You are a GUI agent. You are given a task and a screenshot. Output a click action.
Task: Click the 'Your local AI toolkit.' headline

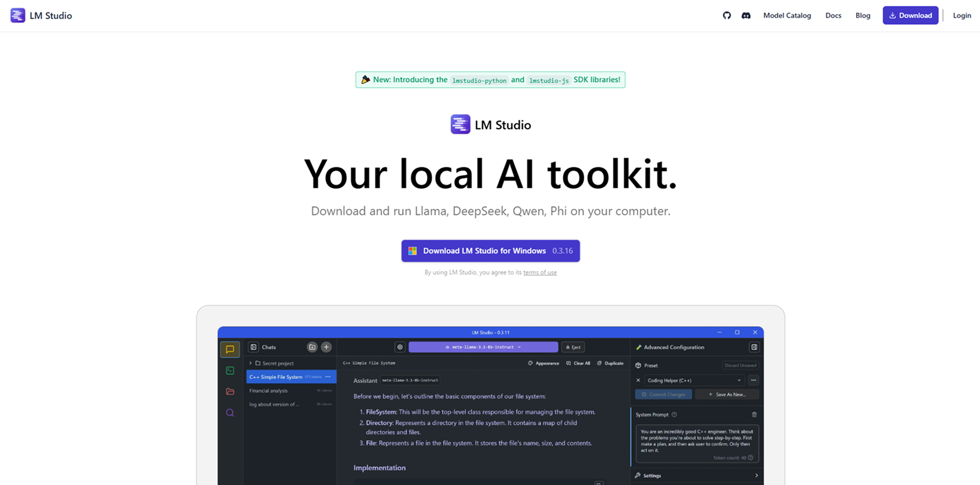[x=490, y=174]
